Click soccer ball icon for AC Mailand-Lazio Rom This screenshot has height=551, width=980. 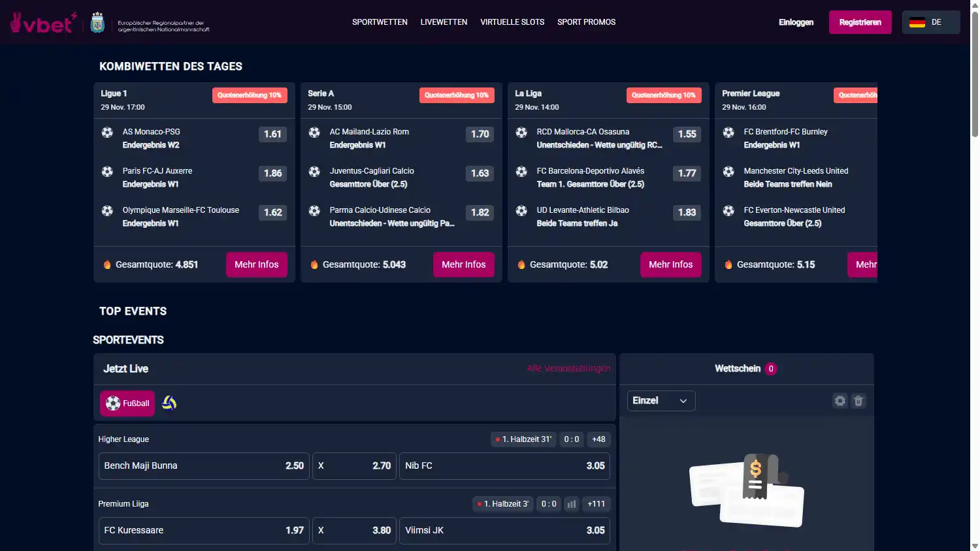[314, 133]
